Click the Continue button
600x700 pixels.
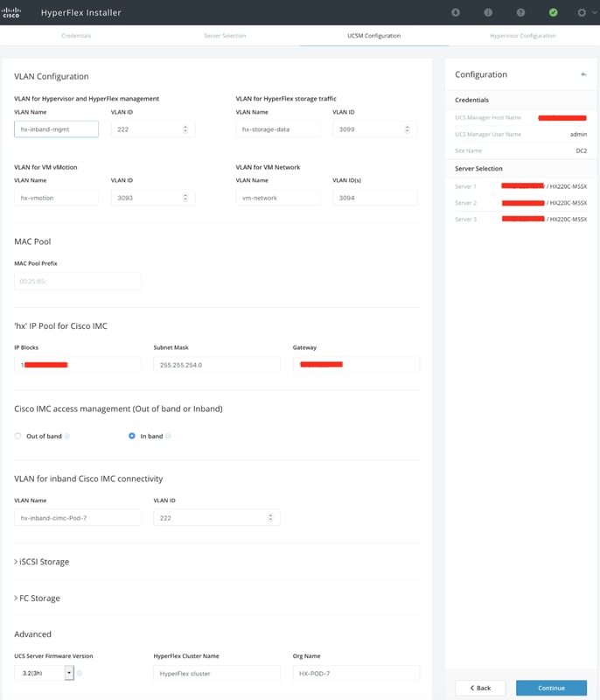(x=551, y=688)
